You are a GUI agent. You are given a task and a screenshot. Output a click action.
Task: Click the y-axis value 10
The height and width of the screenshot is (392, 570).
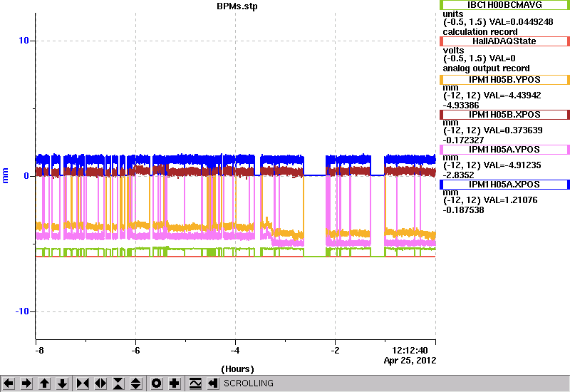pyautogui.click(x=24, y=41)
